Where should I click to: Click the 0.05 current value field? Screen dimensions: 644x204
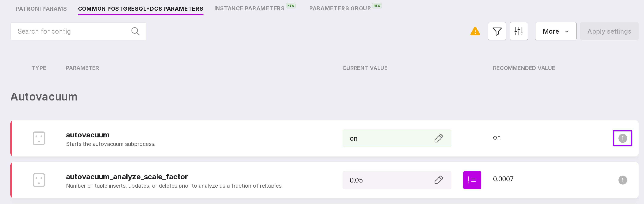point(385,180)
